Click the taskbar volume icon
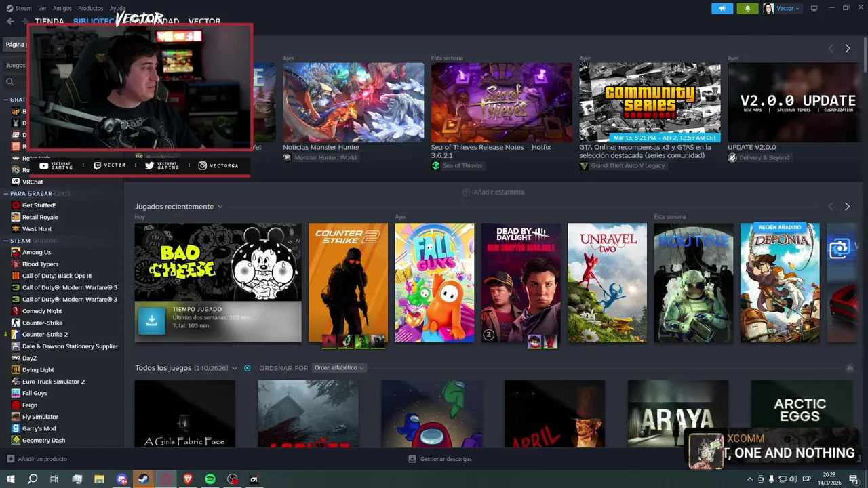Image resolution: width=868 pixels, height=488 pixels. click(x=794, y=479)
